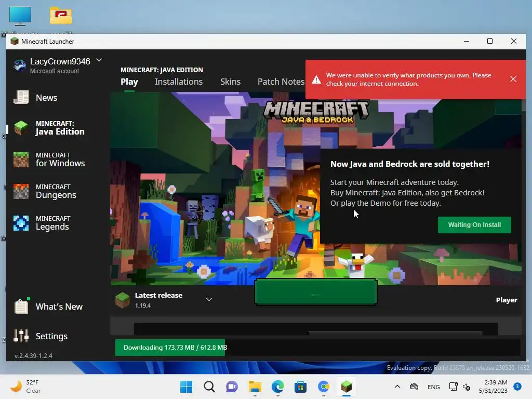Click the download progress bar
This screenshot has width=532, height=399.
317,348
